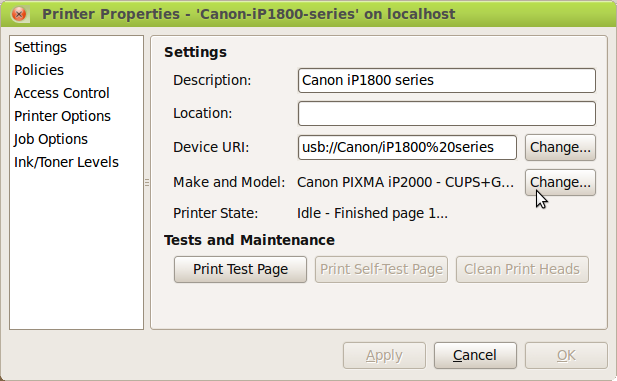View Ink/Toner Levels section
Viewport: 617px width, 381px height.
coord(66,162)
